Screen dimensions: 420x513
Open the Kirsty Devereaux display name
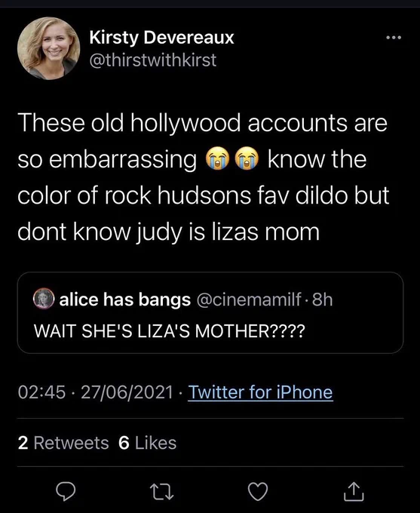coord(161,38)
